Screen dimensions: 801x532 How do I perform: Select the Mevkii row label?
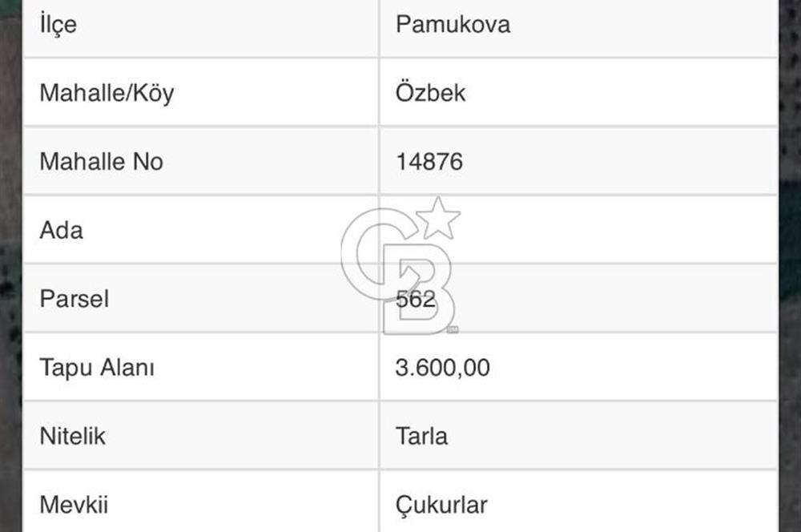point(74,506)
